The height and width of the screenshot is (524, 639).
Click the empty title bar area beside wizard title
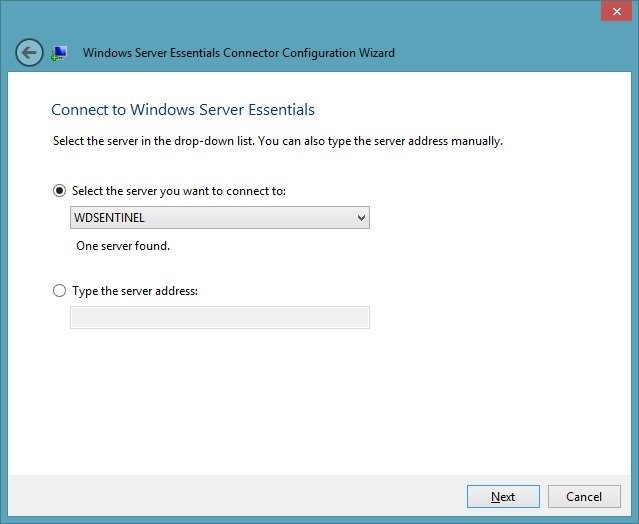[497, 53]
